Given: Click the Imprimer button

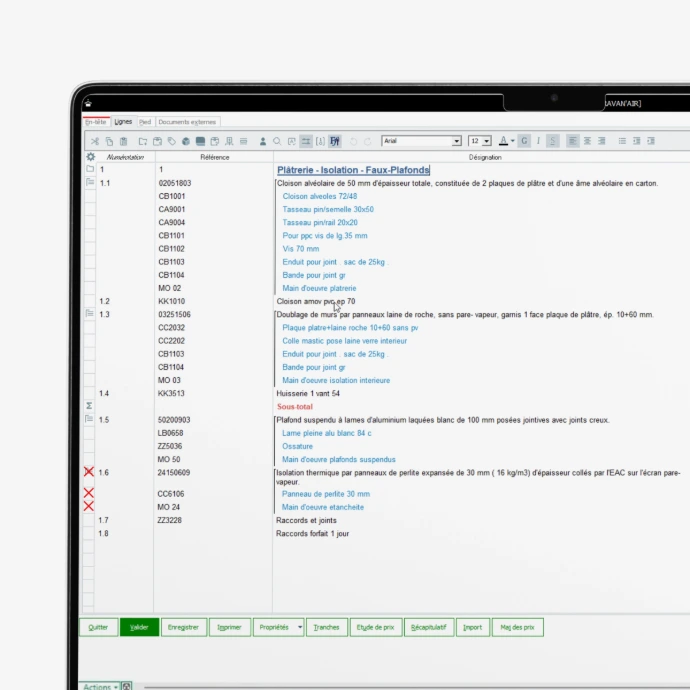Looking at the screenshot, I should click(230, 627).
